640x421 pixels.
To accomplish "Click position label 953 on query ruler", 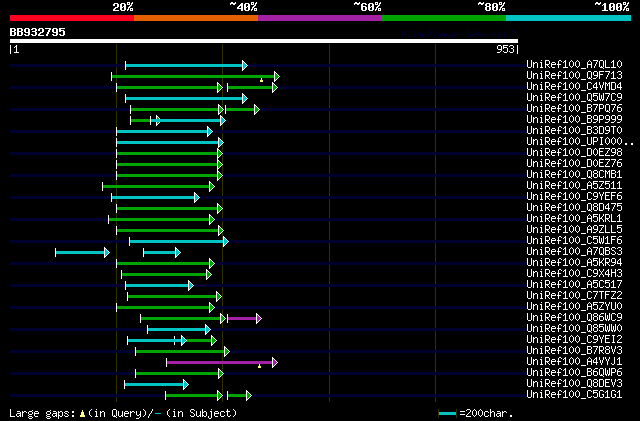I will 505,49.
